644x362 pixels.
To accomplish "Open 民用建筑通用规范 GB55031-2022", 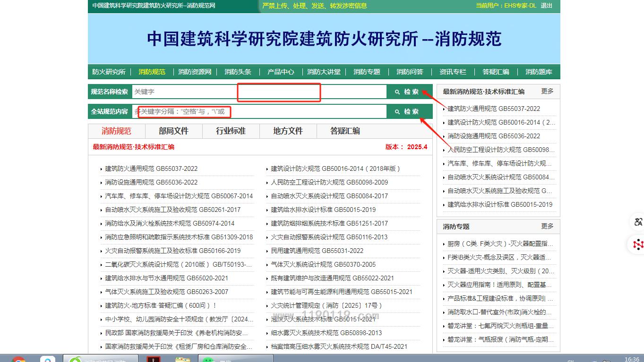I will point(317,251).
